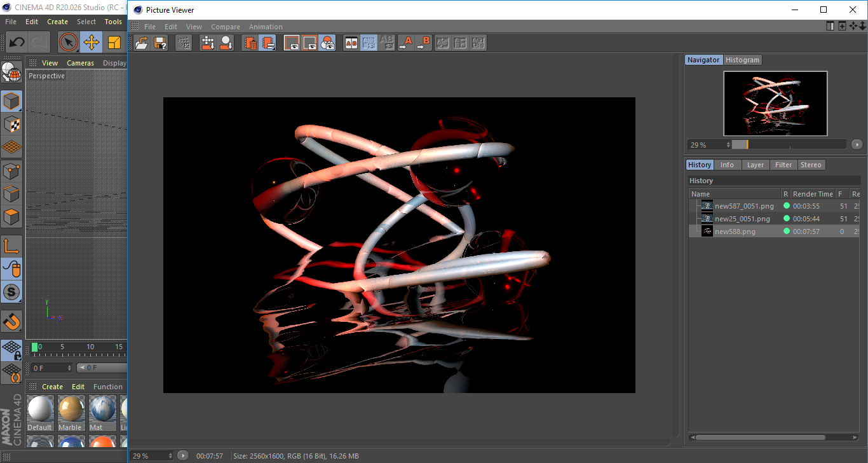Click the Stop Rendering toolbar icon
This screenshot has width=868, height=463.
pos(184,43)
